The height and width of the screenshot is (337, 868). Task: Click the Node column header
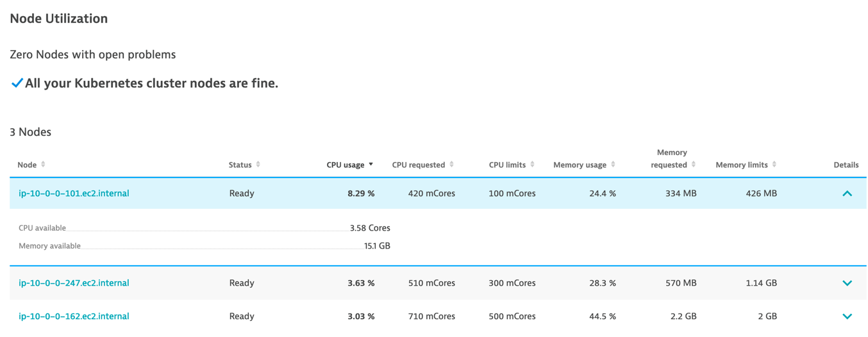(27, 165)
